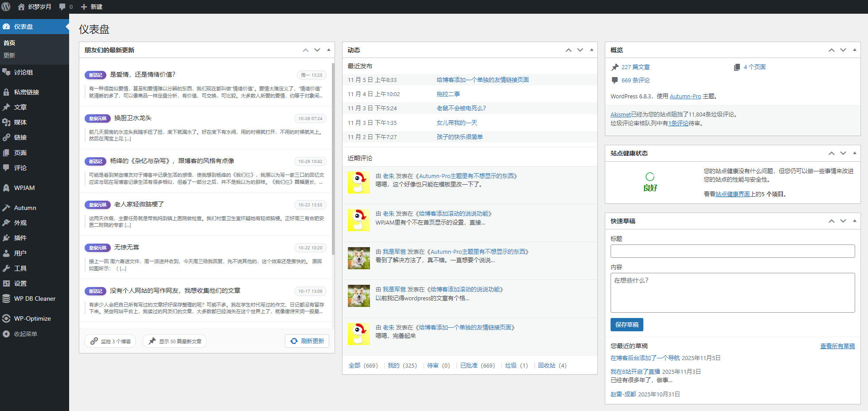Open the 新建 (+ New) menu

(91, 7)
